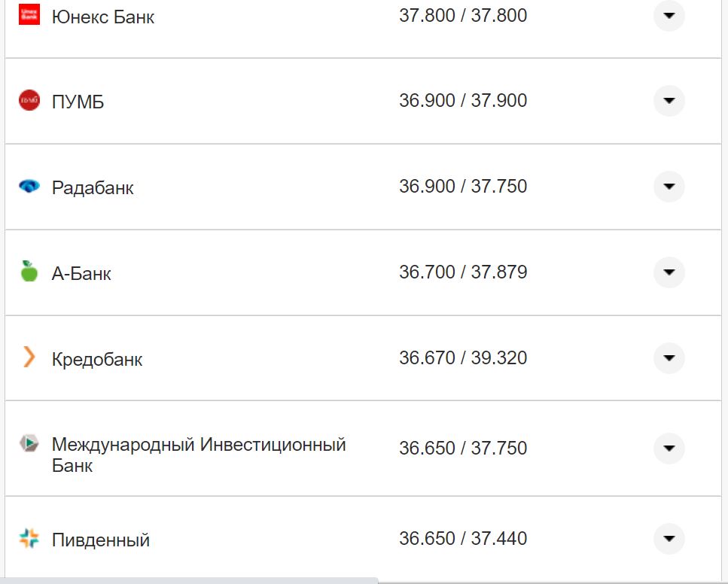Image resolution: width=728 pixels, height=584 pixels.
Task: Click the green snowflake icon of Пивденный
Action: click(29, 539)
